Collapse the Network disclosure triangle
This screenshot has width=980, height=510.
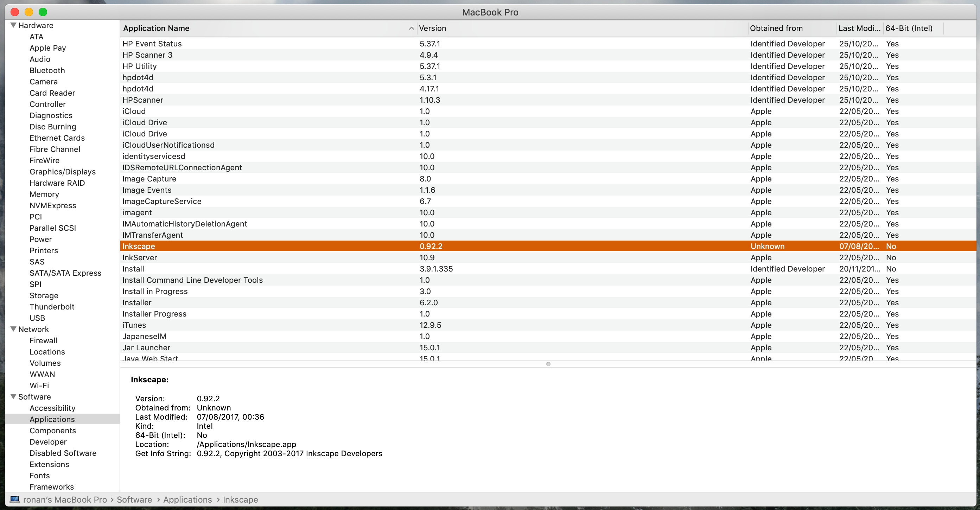coord(13,329)
